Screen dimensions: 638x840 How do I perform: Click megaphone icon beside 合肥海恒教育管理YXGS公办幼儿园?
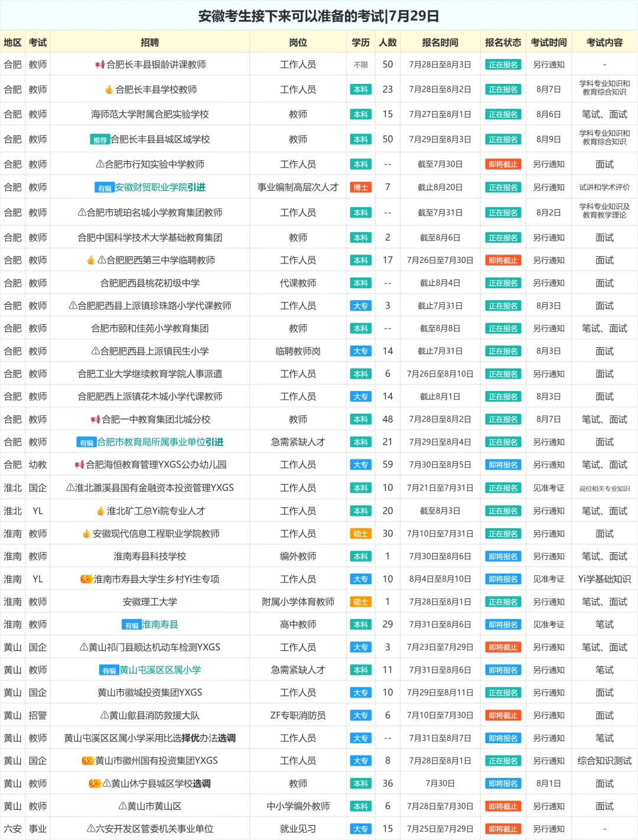click(79, 465)
